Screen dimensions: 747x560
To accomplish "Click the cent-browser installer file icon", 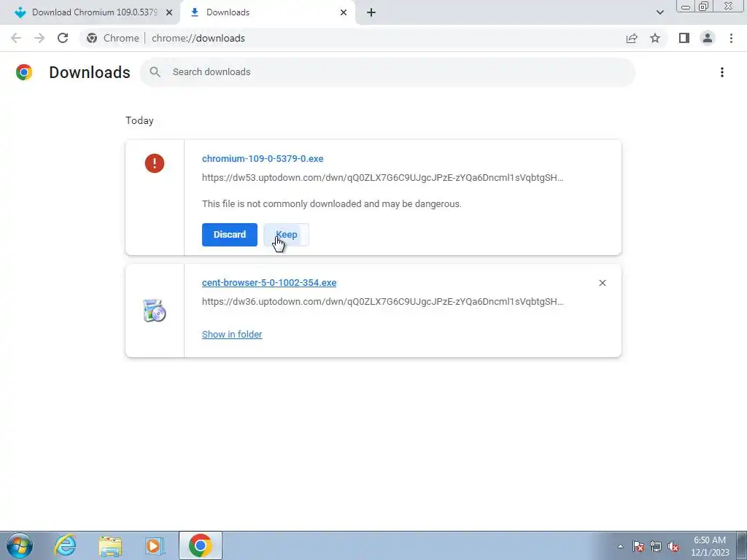I will (x=155, y=311).
